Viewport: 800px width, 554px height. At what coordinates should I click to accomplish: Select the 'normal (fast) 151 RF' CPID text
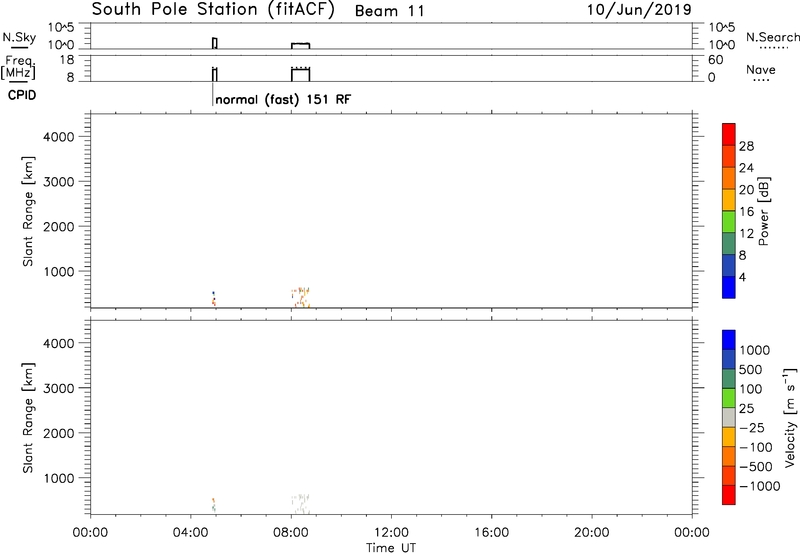coord(283,99)
